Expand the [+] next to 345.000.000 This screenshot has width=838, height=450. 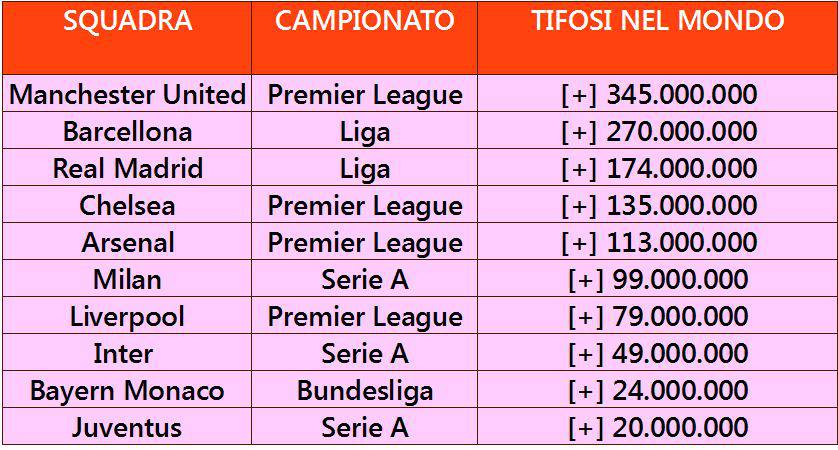tap(579, 96)
